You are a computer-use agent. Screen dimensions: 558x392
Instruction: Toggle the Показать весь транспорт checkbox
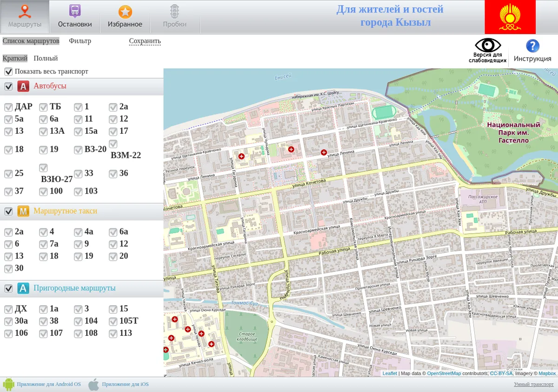coord(8,72)
